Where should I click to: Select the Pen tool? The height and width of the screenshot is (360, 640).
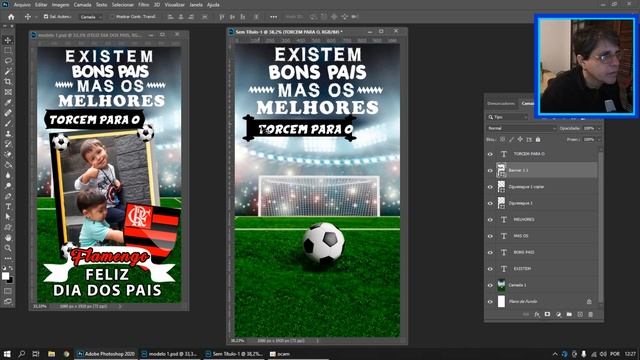(8, 196)
